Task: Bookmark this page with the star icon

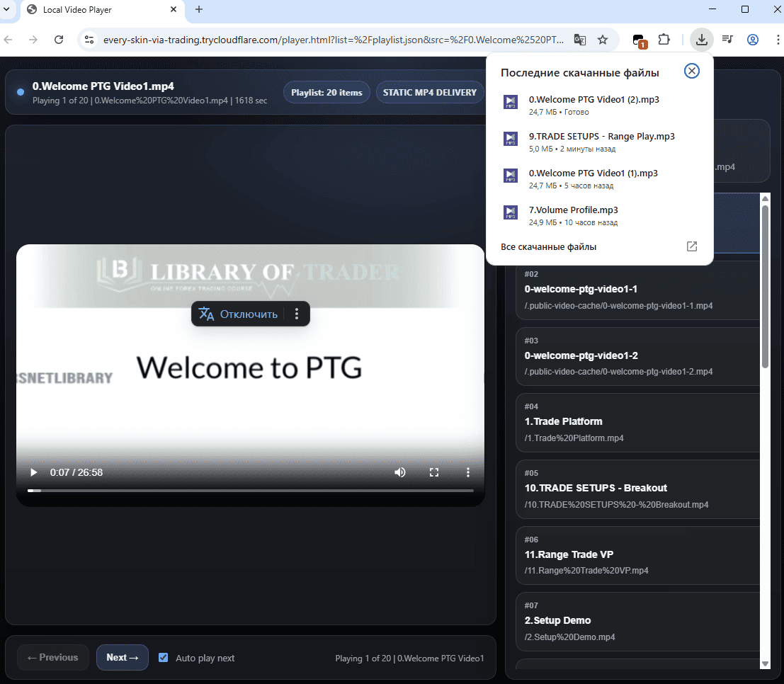Action: [x=603, y=40]
